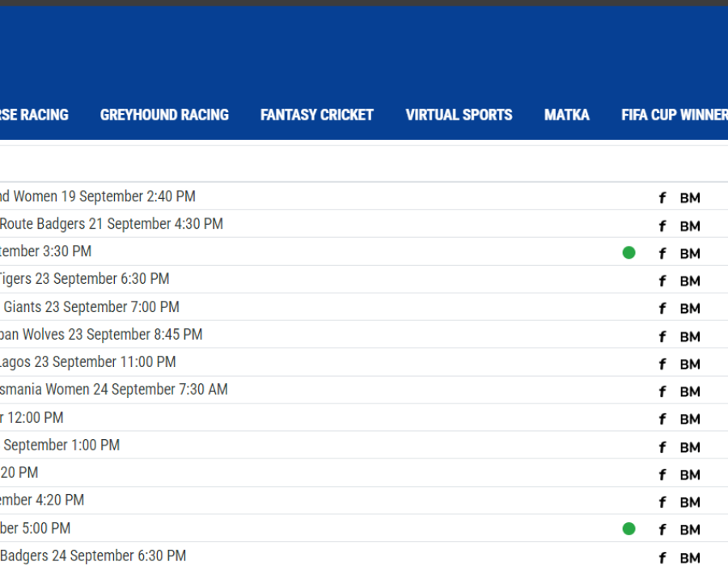728x566 pixels.
Task: Go to the Fantasy Cricket section
Action: click(x=316, y=115)
